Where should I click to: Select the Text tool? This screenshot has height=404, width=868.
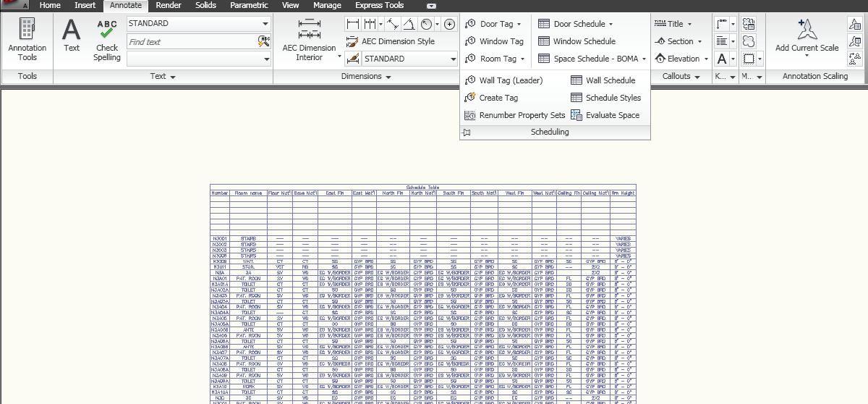click(72, 35)
